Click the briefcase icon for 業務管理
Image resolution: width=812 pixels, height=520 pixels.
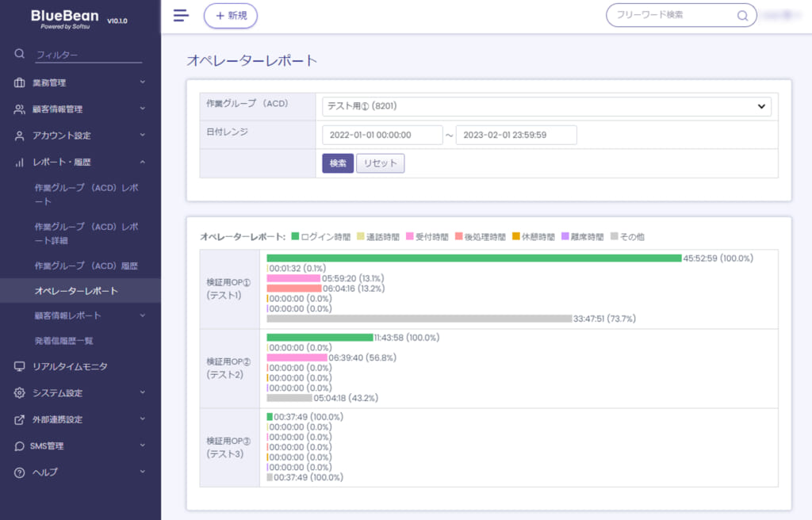coord(20,82)
